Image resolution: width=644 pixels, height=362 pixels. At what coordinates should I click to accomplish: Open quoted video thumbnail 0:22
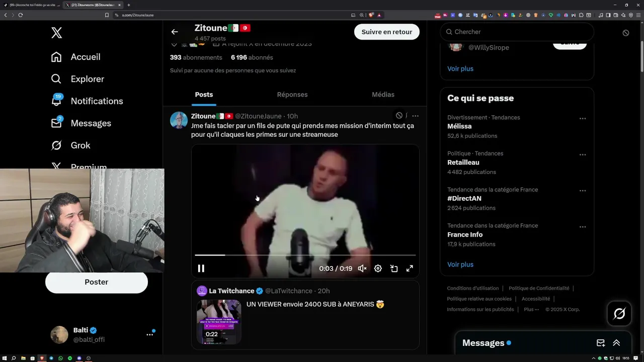(x=219, y=322)
